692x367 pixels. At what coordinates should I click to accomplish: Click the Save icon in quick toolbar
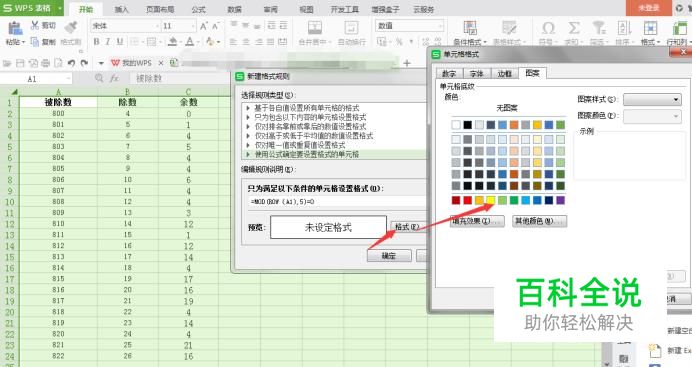[x=20, y=63]
